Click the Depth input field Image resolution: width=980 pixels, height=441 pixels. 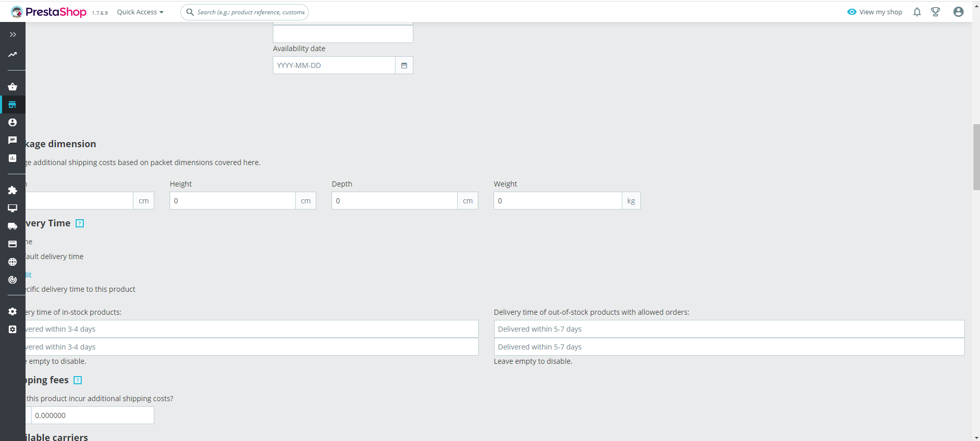tap(394, 201)
